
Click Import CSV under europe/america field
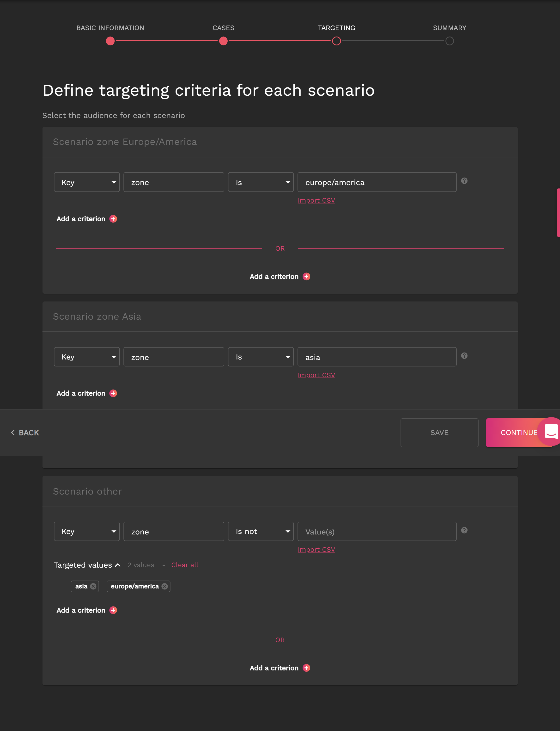(x=316, y=200)
